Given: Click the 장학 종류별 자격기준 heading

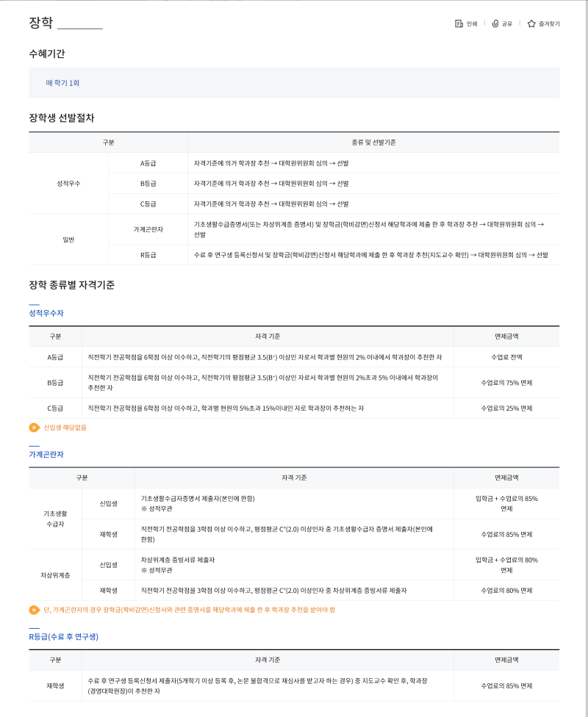Looking at the screenshot, I should 71,284.
